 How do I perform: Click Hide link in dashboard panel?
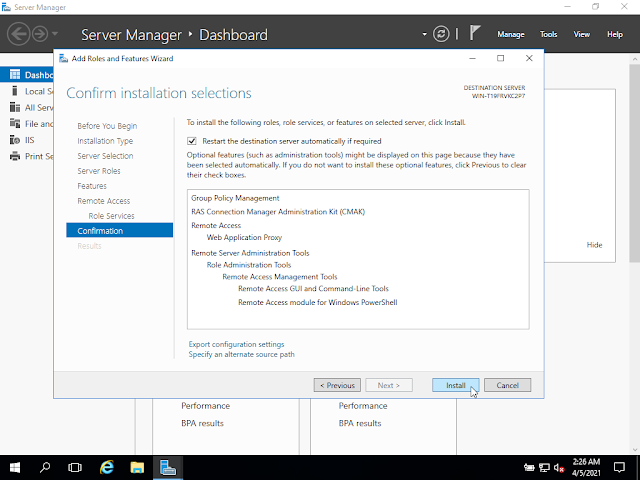[x=594, y=245]
